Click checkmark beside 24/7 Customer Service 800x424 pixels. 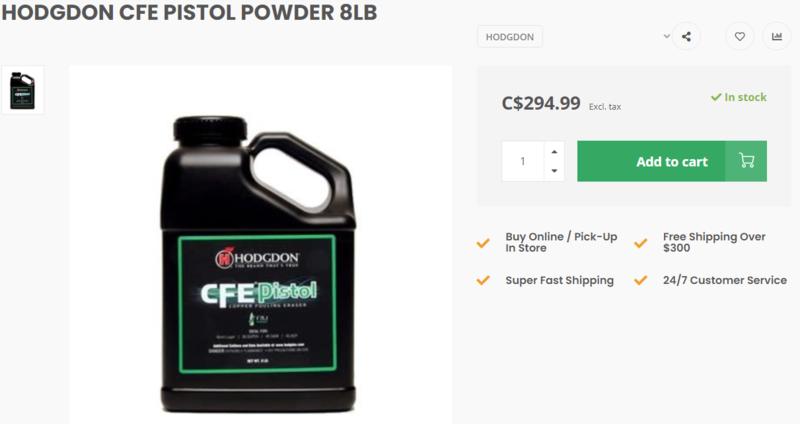[641, 280]
